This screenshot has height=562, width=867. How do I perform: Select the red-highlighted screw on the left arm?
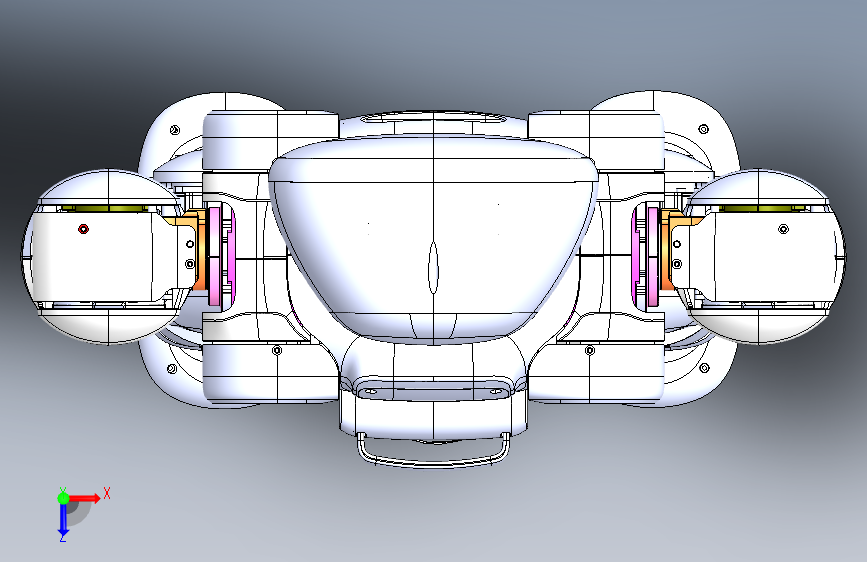(x=83, y=229)
